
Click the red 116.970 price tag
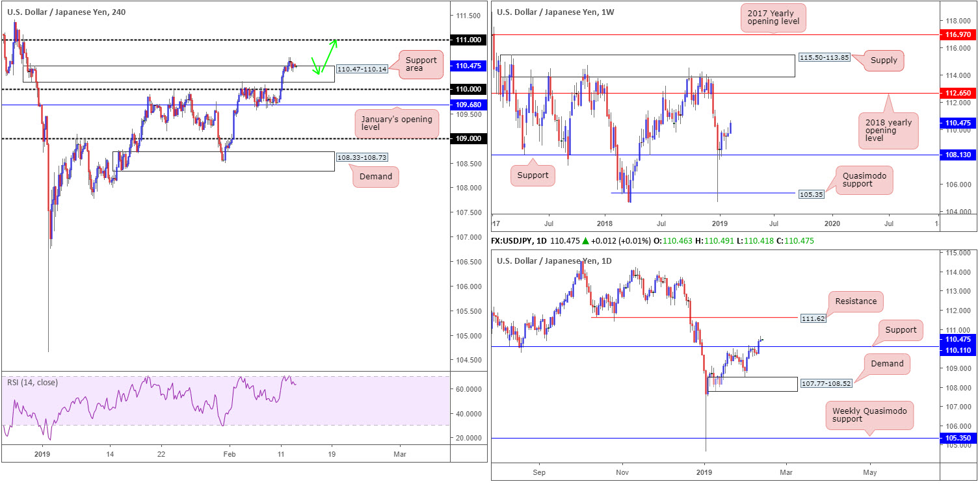pyautogui.click(x=957, y=34)
